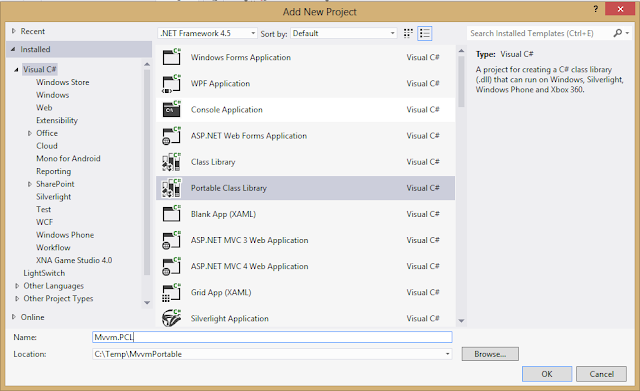
Task: Click the Portable Class Library template icon
Action: [171, 188]
